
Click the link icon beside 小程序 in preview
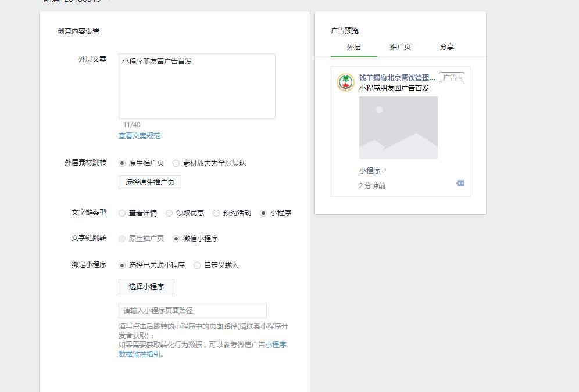point(384,171)
